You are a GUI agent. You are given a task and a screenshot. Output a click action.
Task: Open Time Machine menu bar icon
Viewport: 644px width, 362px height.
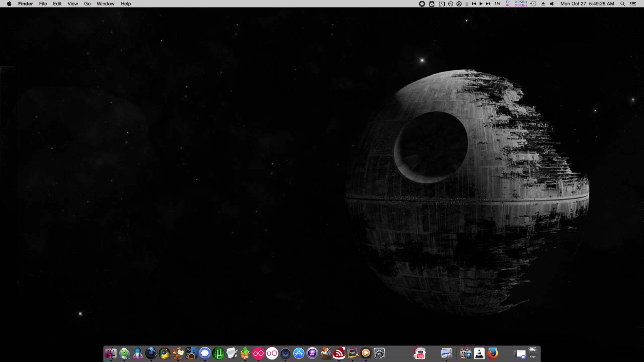click(533, 4)
